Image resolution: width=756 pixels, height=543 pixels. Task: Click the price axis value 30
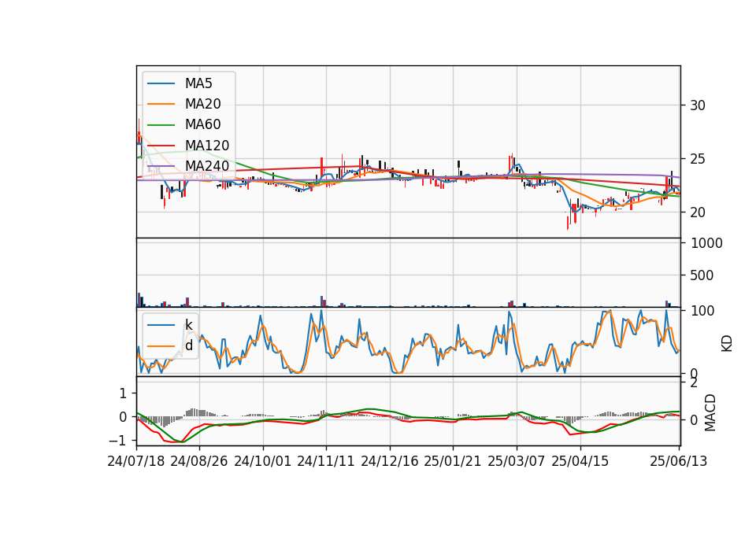697,105
